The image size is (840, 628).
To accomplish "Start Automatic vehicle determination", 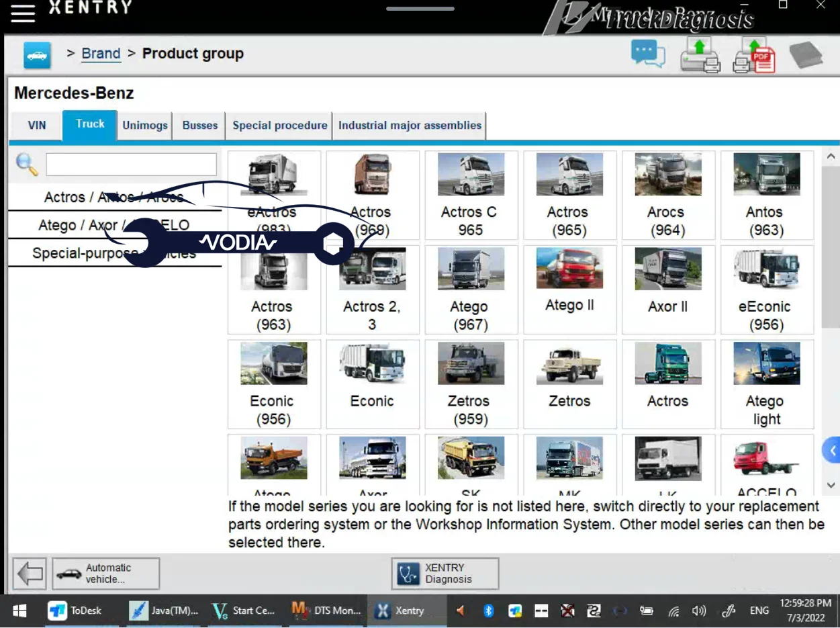I will coord(106,574).
